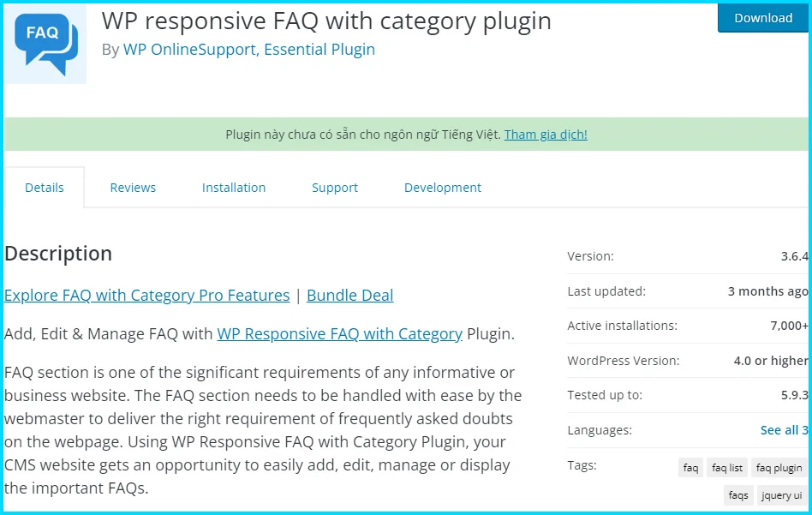This screenshot has width=812, height=515.
Task: Switch to the Reviews tab
Action: (x=133, y=187)
